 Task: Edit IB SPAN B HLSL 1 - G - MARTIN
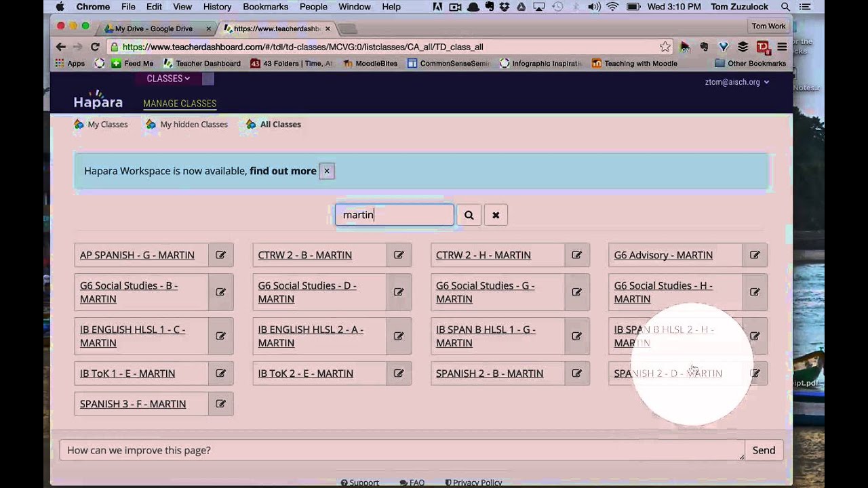[576, 336]
